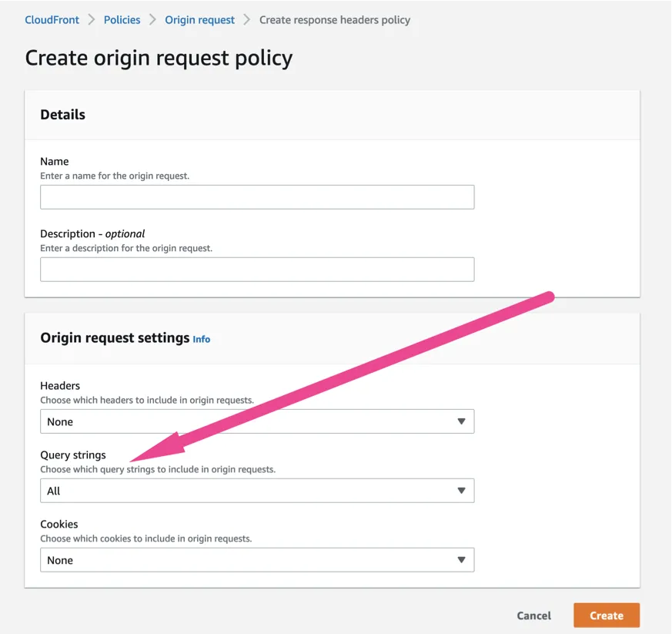Image resolution: width=672 pixels, height=634 pixels.
Task: Click the Query strings dropdown arrow icon
Action: pyautogui.click(x=461, y=491)
